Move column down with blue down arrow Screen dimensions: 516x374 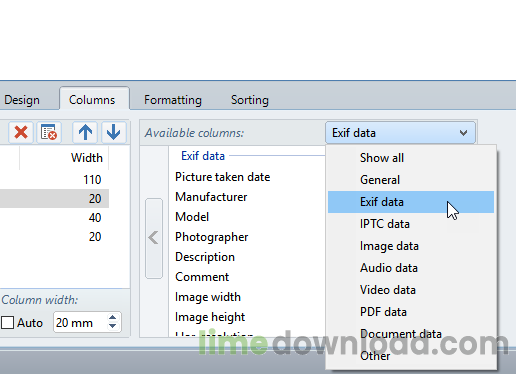click(x=114, y=133)
